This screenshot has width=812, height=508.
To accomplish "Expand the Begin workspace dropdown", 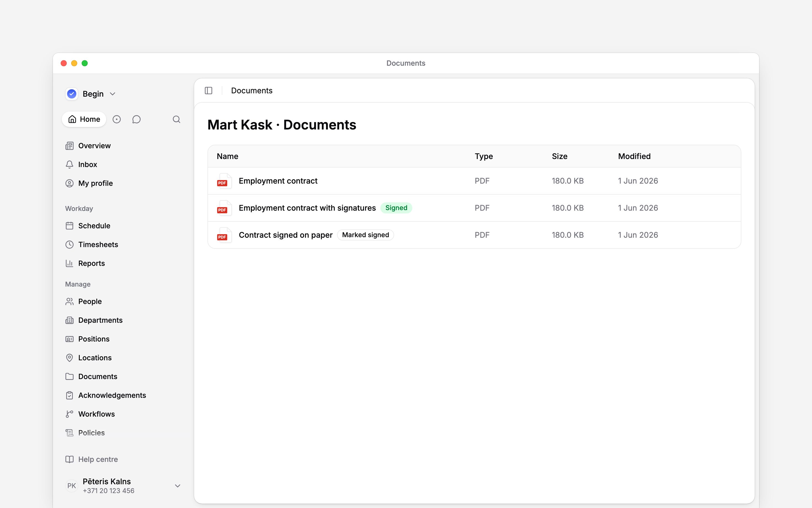I will click(113, 94).
